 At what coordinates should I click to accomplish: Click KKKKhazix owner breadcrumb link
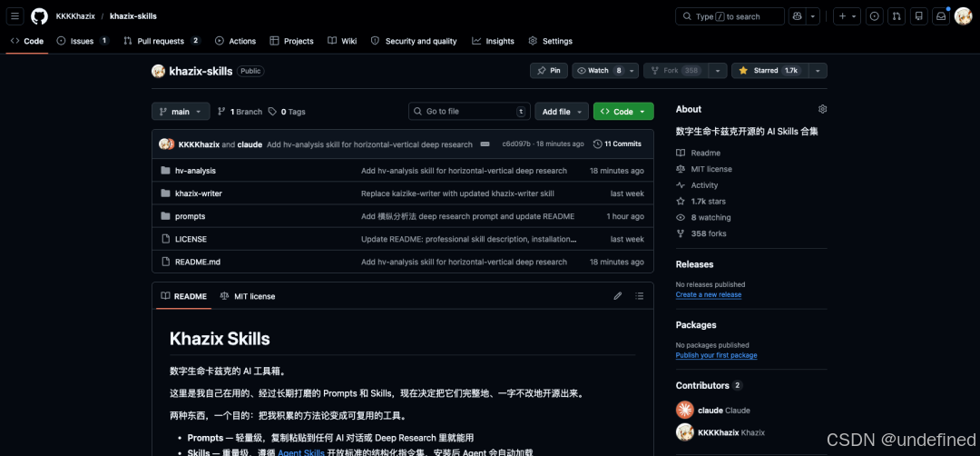coord(75,16)
